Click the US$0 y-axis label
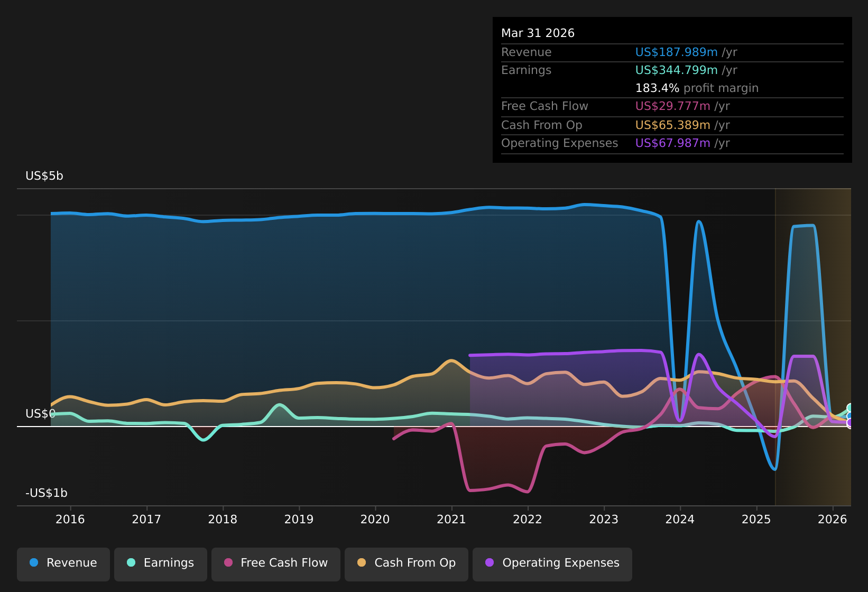Image resolution: width=868 pixels, height=592 pixels. click(41, 414)
